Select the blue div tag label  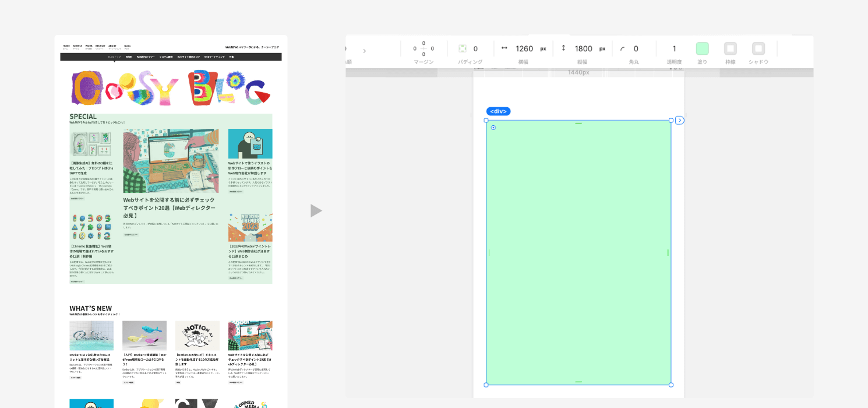click(x=498, y=111)
